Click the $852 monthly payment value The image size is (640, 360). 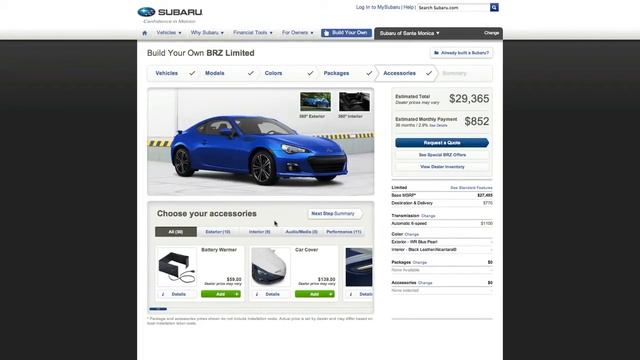point(477,121)
